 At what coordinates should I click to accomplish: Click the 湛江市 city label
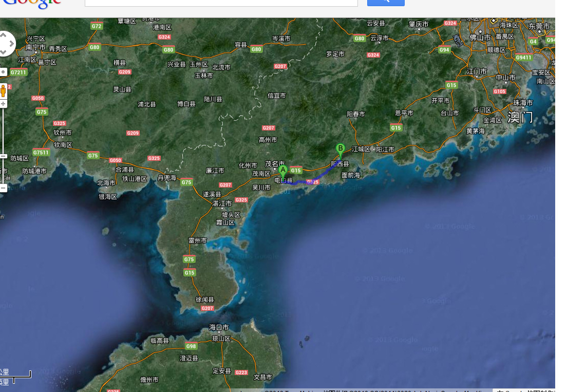click(221, 203)
